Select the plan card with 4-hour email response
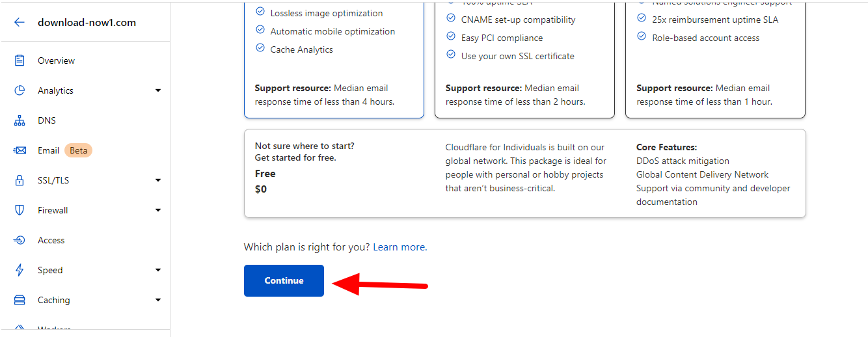The width and height of the screenshot is (868, 337). [334, 59]
